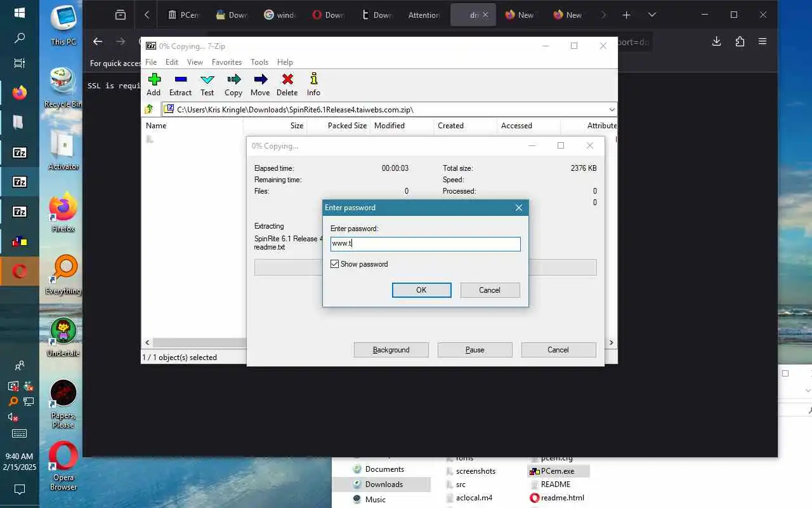Click the Pause button in the copying dialog

coord(475,350)
